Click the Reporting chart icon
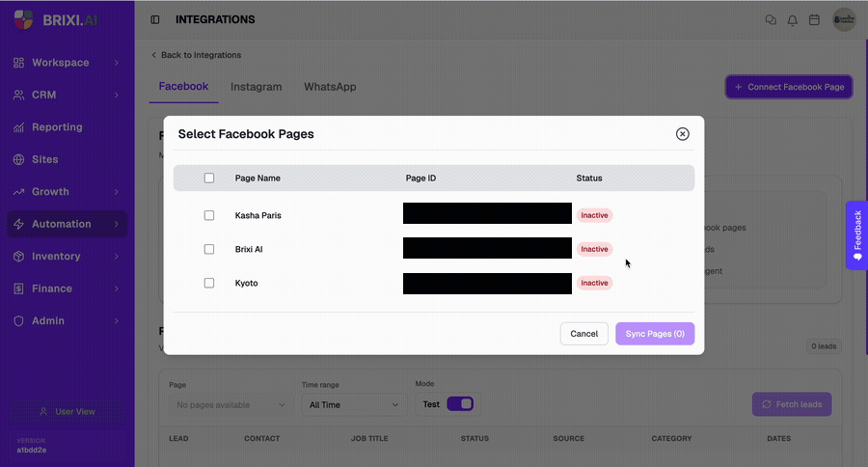Viewport: 868px width, 467px height. [19, 127]
